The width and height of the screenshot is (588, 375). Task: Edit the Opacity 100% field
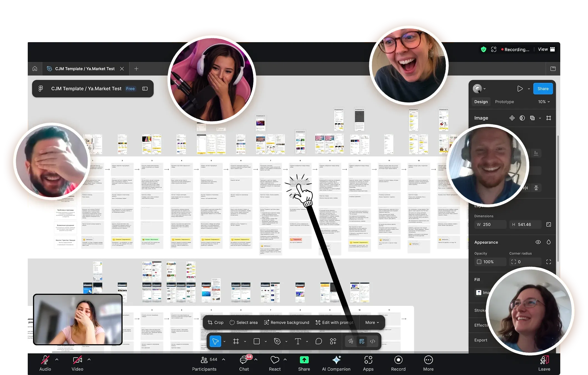point(490,262)
